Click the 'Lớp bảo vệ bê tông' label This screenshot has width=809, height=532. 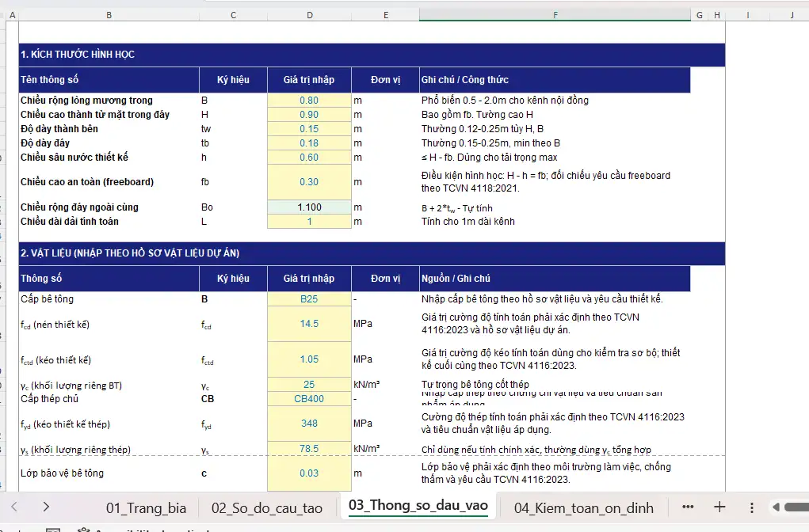click(x=62, y=473)
